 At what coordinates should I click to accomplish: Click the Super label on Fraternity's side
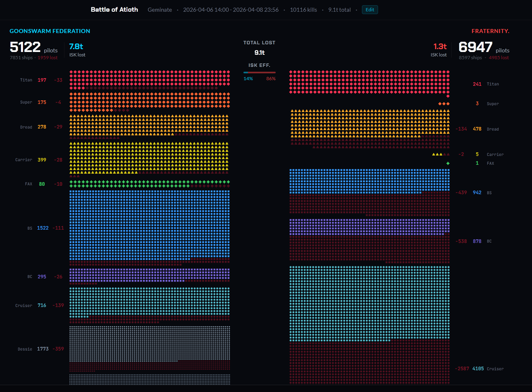pos(493,104)
